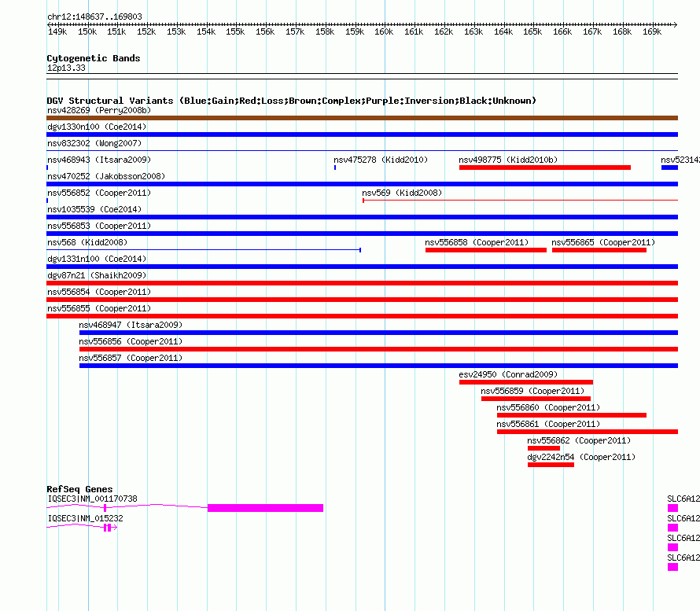Select gene label IQSEC3|NM_015232

(85, 518)
